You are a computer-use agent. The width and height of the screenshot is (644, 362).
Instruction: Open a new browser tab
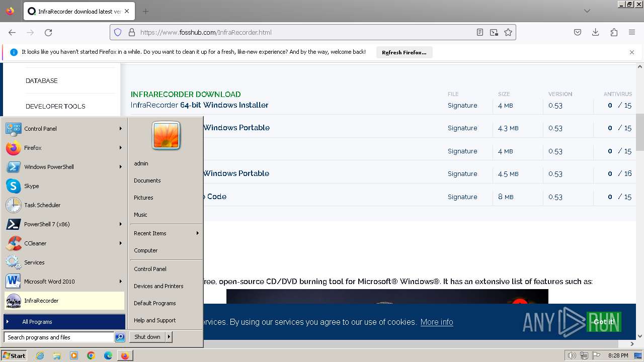(145, 11)
